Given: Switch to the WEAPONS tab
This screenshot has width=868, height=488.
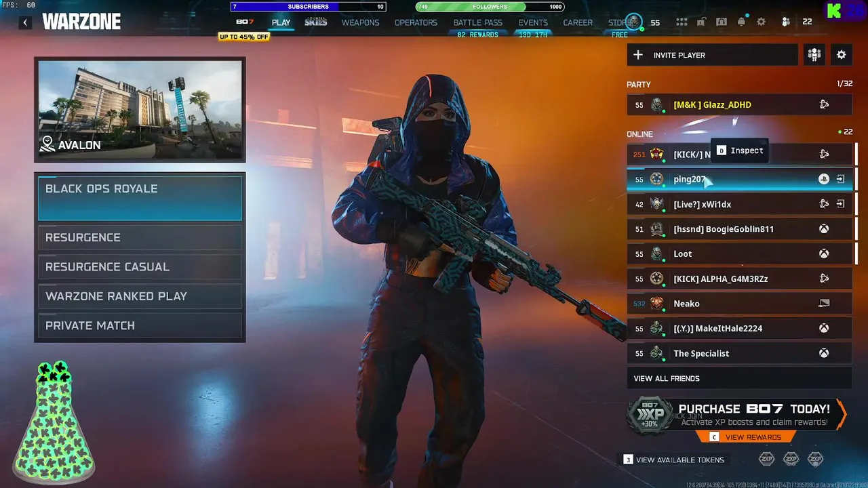Looking at the screenshot, I should click(360, 22).
